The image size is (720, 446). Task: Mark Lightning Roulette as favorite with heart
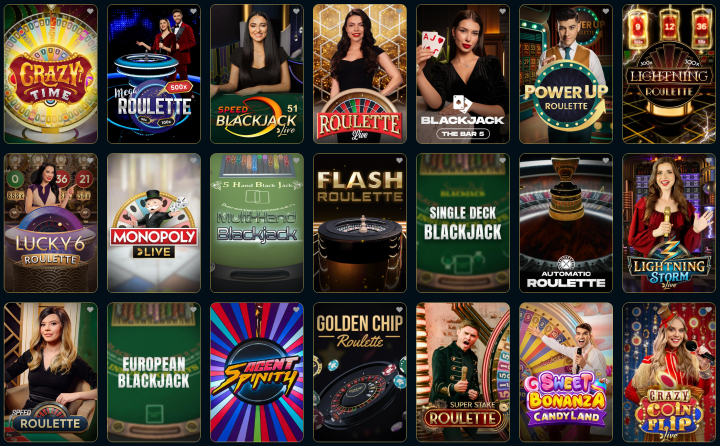pyautogui.click(x=709, y=11)
